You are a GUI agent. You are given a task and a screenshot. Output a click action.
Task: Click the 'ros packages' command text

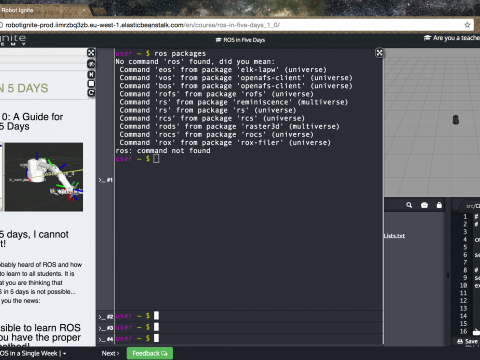(x=180, y=54)
